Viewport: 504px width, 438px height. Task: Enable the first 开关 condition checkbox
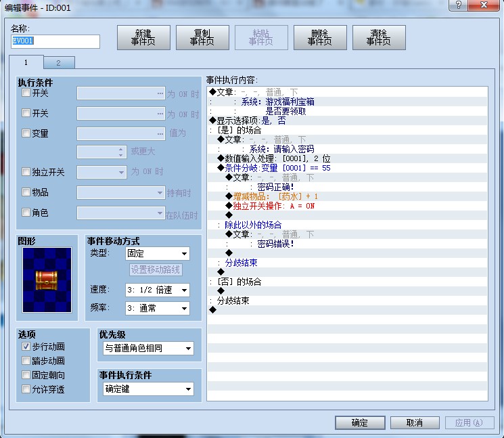[26, 93]
